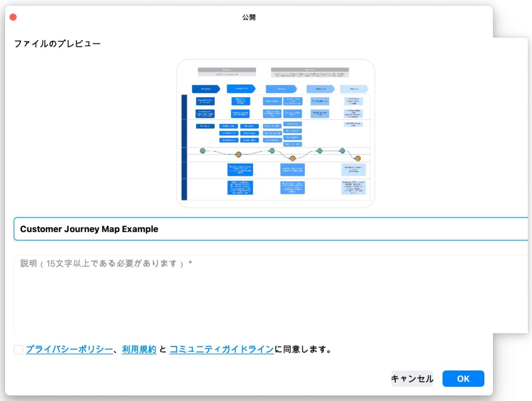
Task: Click the red close dot of the 公開 dialog
Action: coord(13,16)
